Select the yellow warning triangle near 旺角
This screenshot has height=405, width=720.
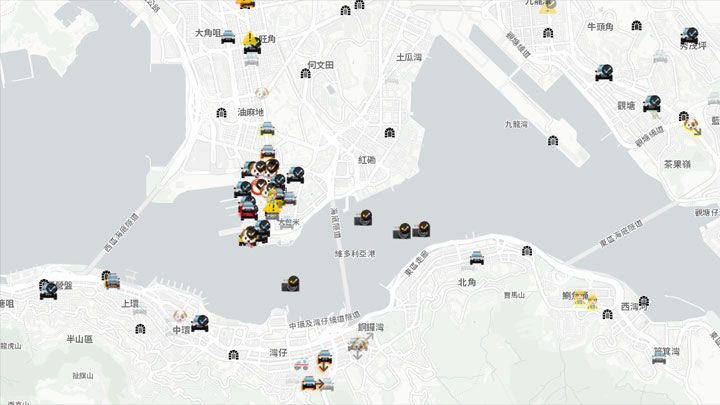(x=250, y=38)
